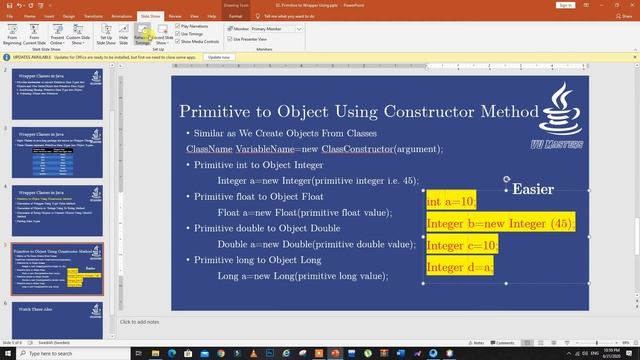Open the Record Slide Show dropdown

162,34
